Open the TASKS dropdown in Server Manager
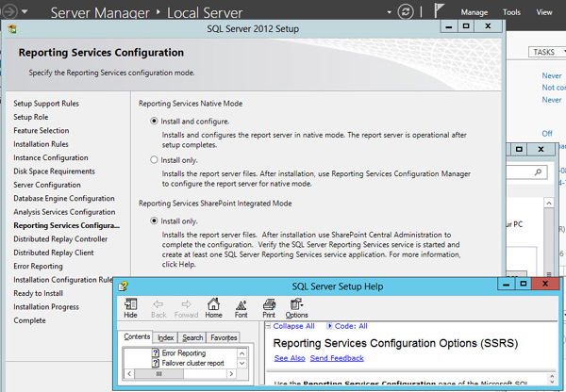 pos(547,52)
